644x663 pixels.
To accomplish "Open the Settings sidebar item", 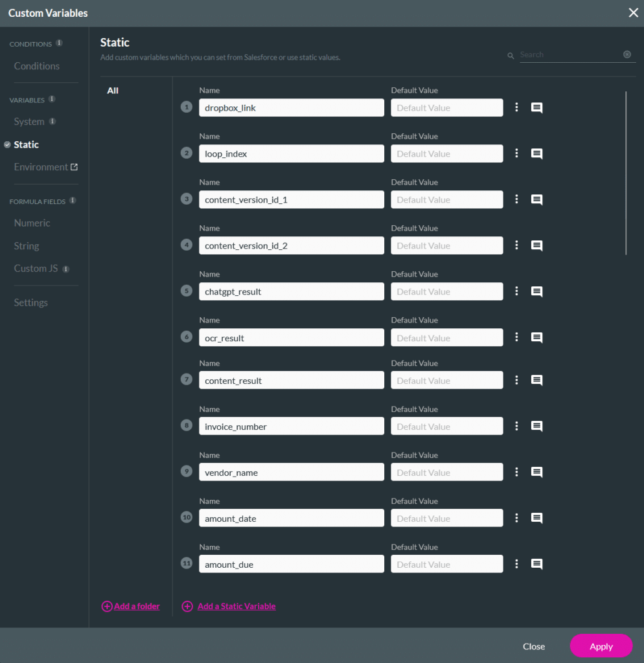I will click(x=30, y=302).
